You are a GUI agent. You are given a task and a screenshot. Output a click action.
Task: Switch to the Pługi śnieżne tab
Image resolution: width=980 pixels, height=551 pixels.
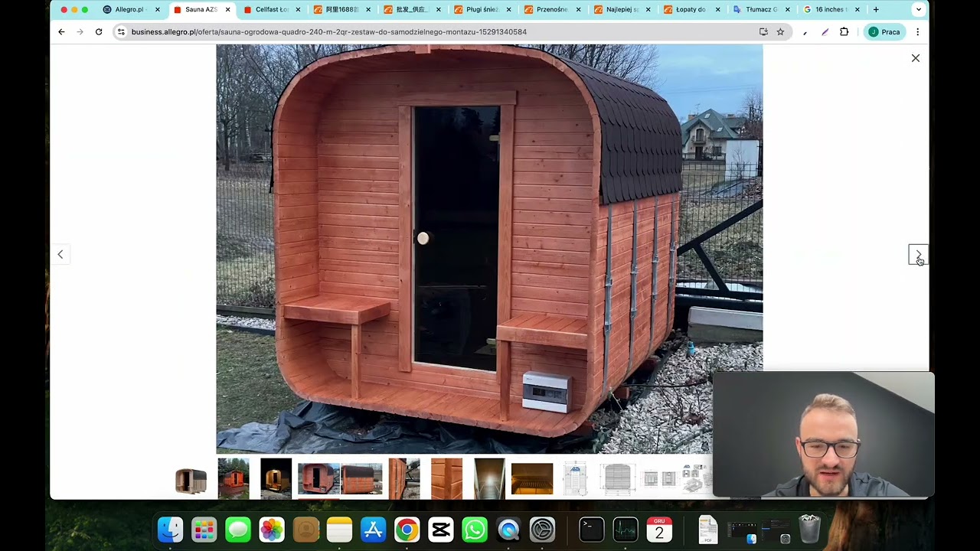point(482,10)
